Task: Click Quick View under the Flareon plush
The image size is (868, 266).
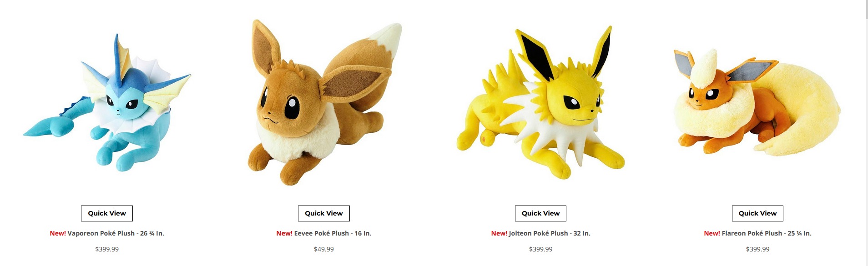Action: tap(757, 213)
